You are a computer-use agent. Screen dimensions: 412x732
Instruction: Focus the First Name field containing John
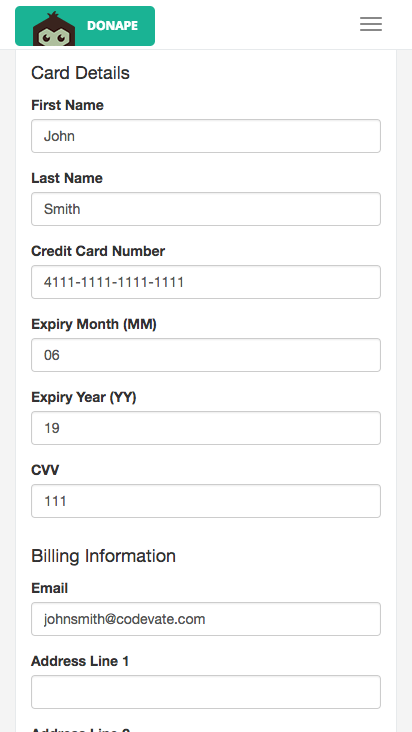coord(206,136)
